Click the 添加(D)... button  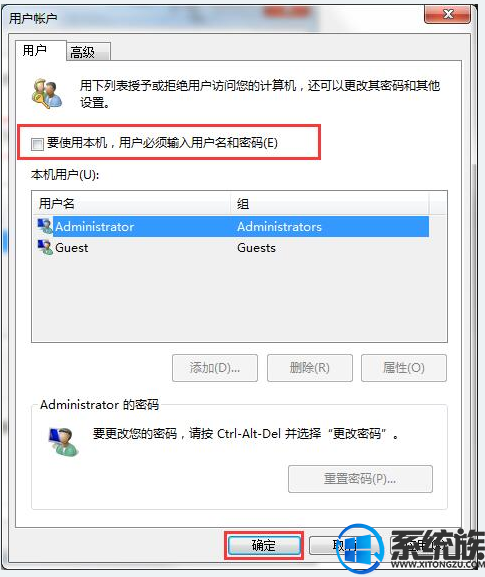pyautogui.click(x=215, y=368)
